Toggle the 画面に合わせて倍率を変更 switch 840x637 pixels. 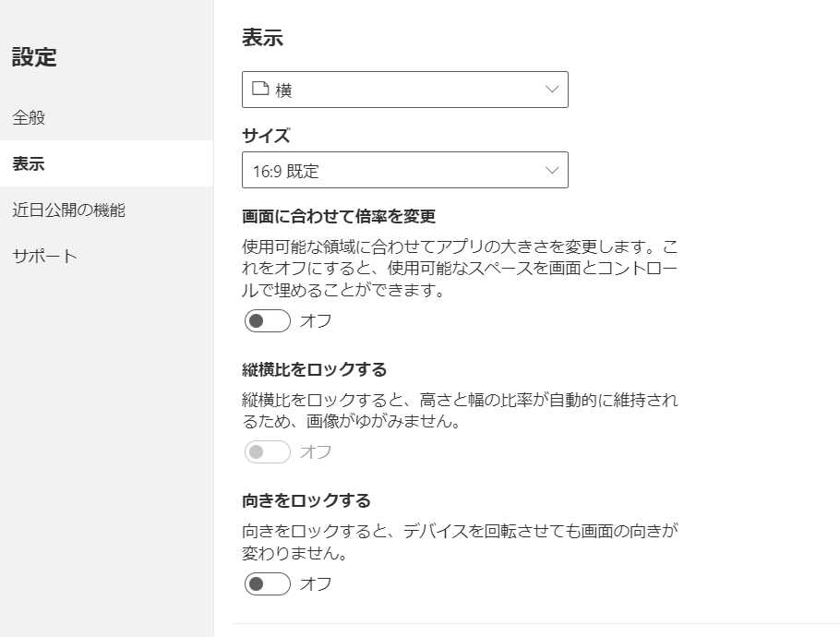268,321
